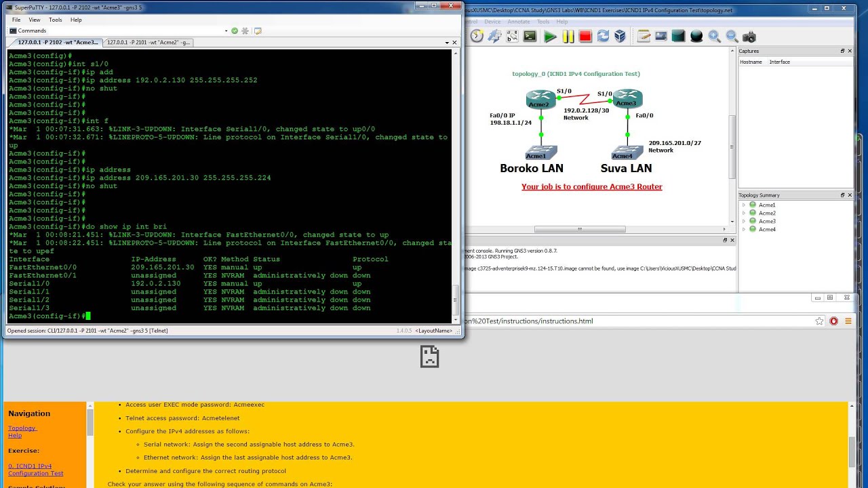Expand the Acme1 node in Topology Summary
This screenshot has height=488, width=868.
point(744,205)
